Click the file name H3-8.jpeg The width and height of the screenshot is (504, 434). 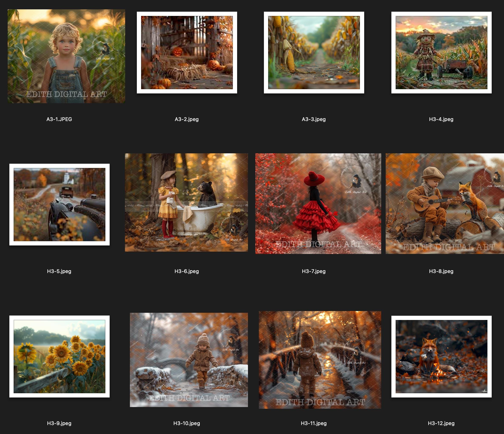441,271
